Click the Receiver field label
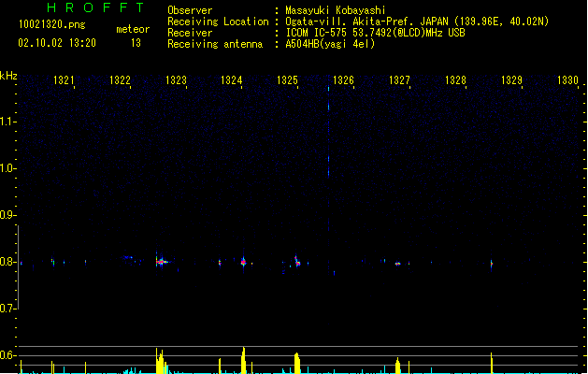The width and height of the screenshot is (588, 374). coord(190,33)
